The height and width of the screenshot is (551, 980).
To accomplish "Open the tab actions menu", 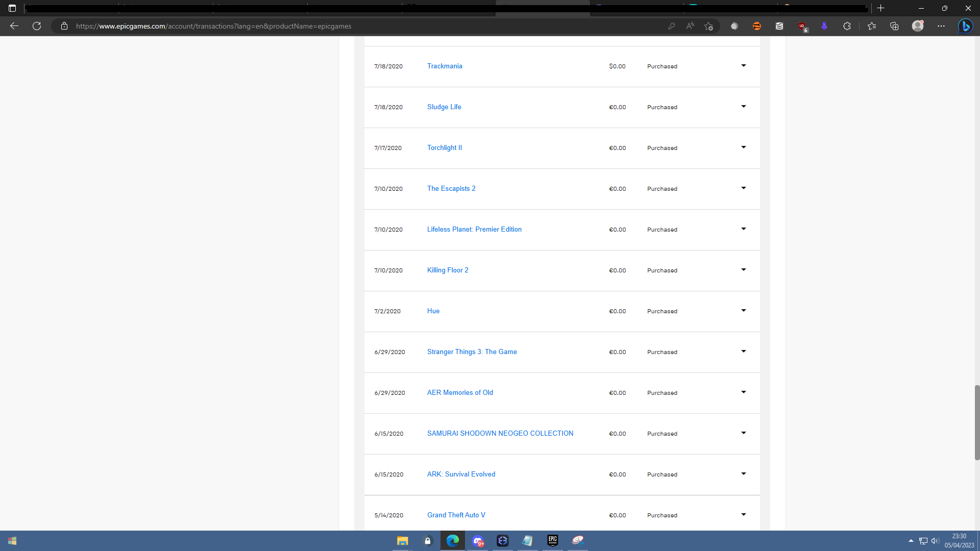I will click(12, 8).
